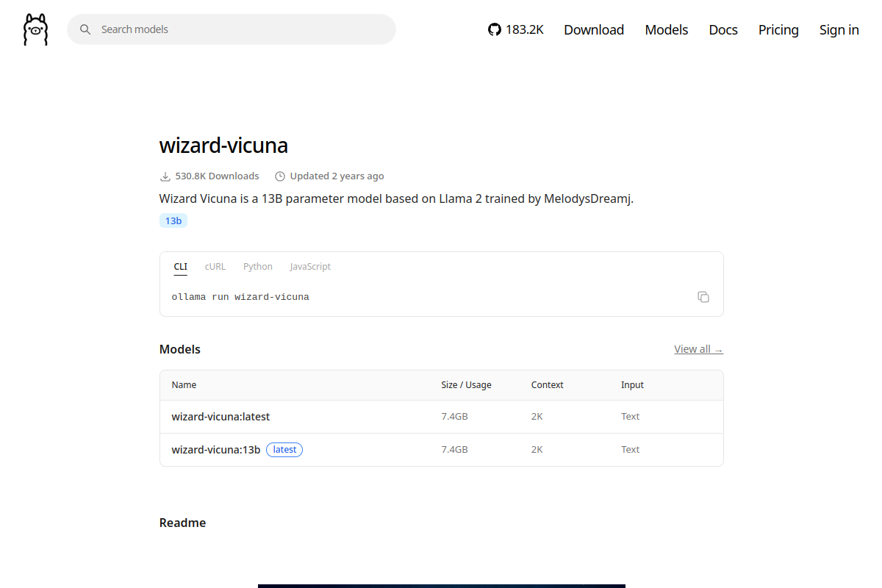Select the latest badge next to wizard-vicuna:13b
This screenshot has height=588, width=882.
coord(284,450)
